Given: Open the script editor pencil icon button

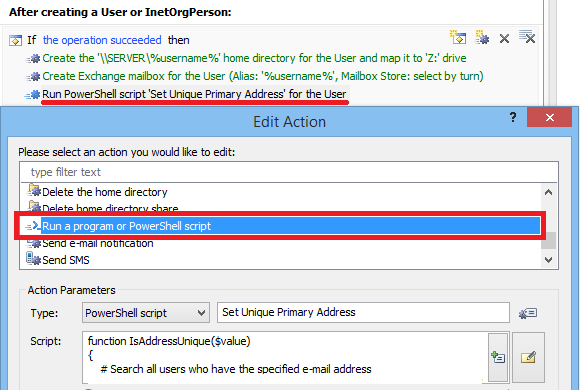Looking at the screenshot, I should (528, 357).
